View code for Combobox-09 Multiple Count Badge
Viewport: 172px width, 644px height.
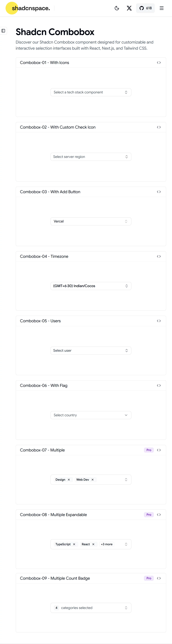pos(159,578)
